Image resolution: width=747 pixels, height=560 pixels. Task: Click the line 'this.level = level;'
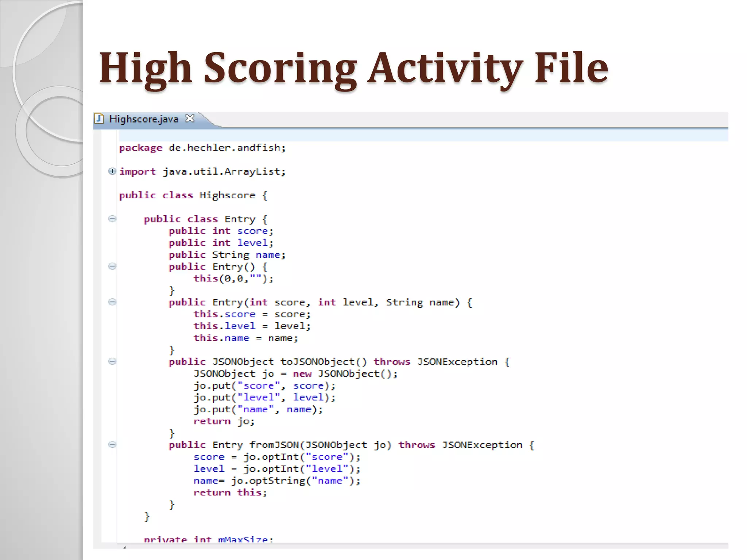coord(252,326)
